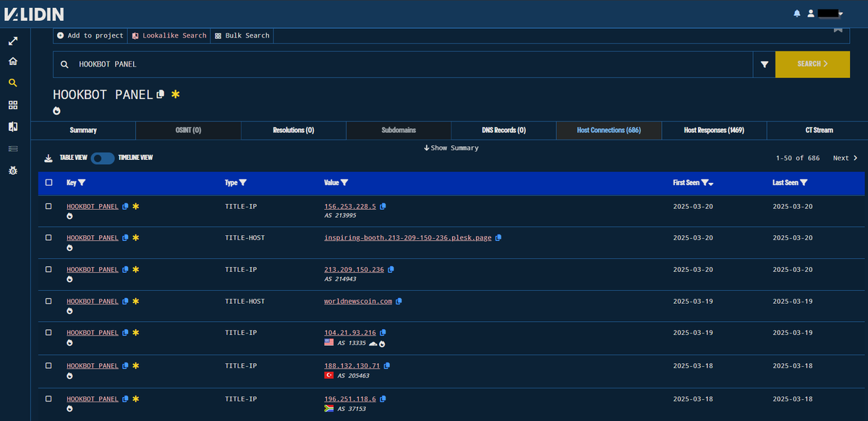Copy the IP 213.209.150.236
868x421 pixels.
(x=391, y=270)
